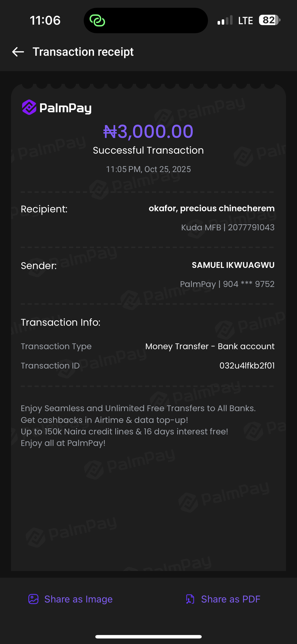Tap the battery indicator in status bar

tap(269, 20)
